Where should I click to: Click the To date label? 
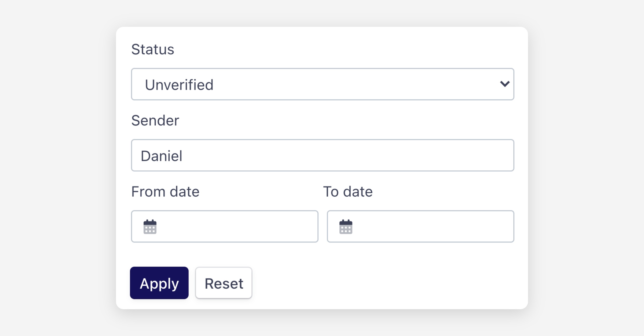348,192
